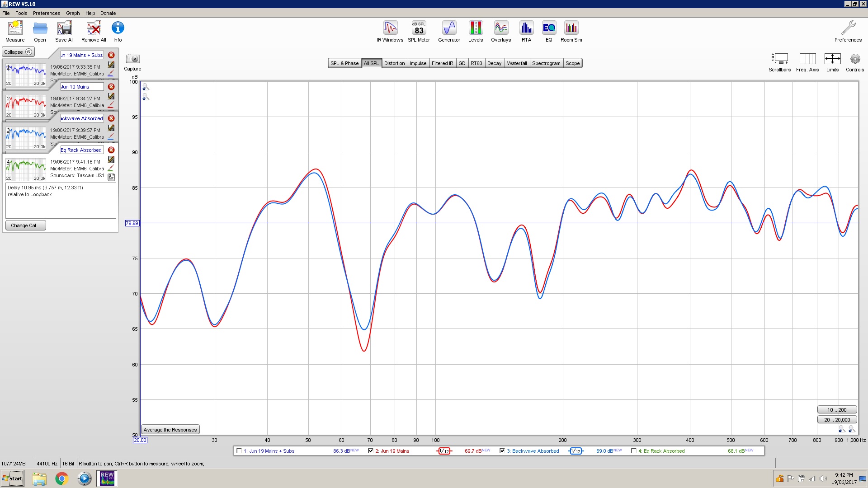Image resolution: width=868 pixels, height=488 pixels.
Task: Open the SPL Meter
Action: pos(419,32)
